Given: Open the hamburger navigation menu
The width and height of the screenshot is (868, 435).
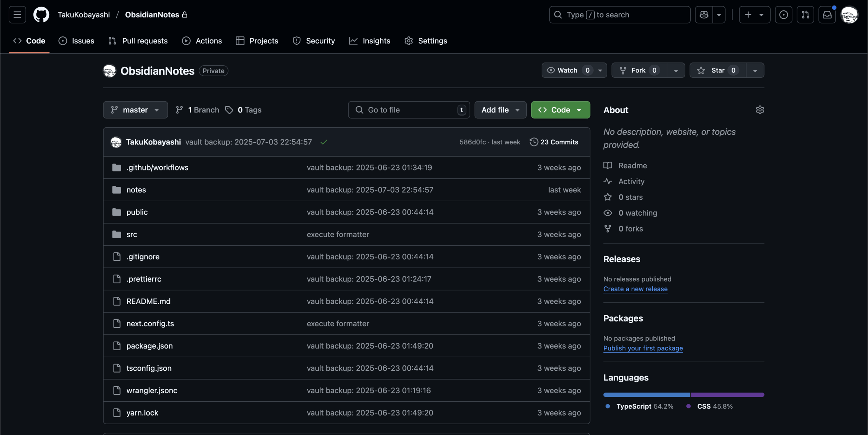Looking at the screenshot, I should [x=17, y=15].
